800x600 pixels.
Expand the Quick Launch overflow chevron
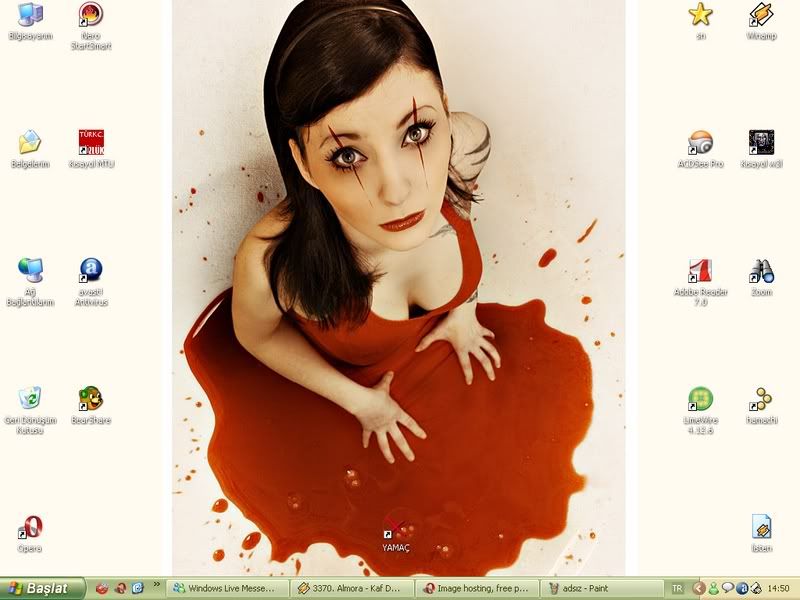click(x=156, y=584)
